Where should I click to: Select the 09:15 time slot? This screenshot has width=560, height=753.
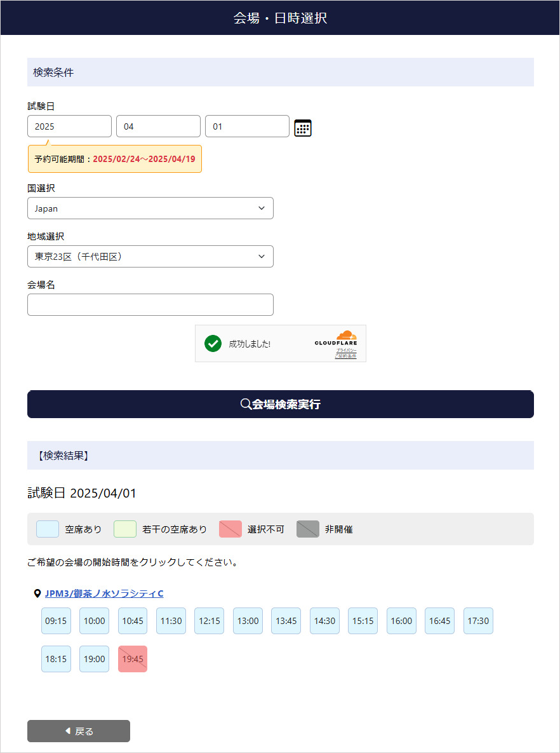pyautogui.click(x=56, y=621)
